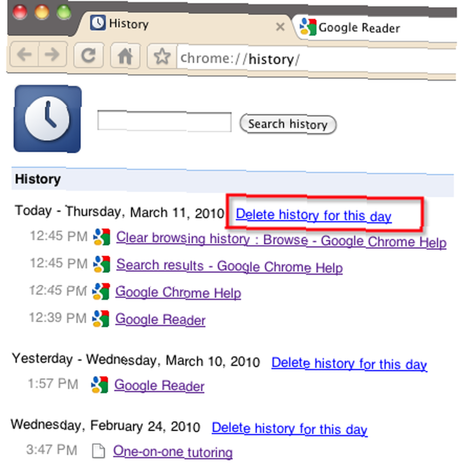Click favicon beside Google Chrome Help entry

pyautogui.click(x=101, y=291)
